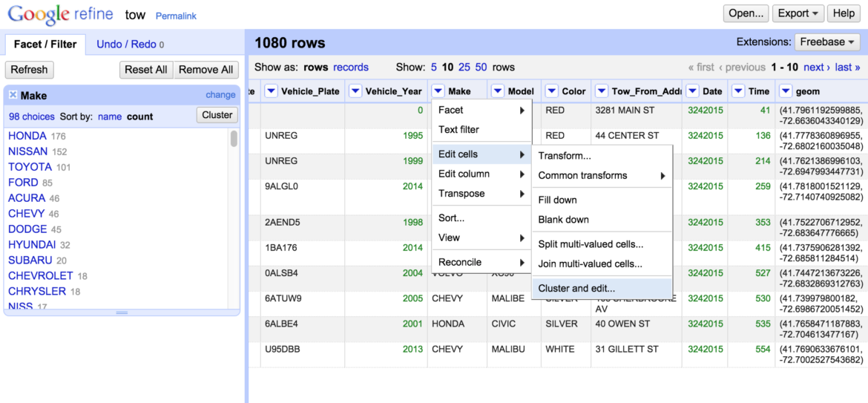Viewport: 868px width, 403px height.
Task: Click the 98 choices link
Action: 32,117
